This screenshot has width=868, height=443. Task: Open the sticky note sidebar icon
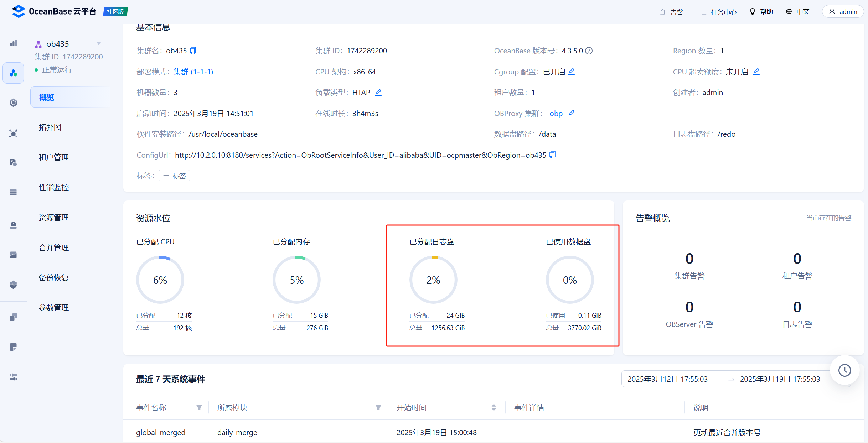[x=13, y=347]
